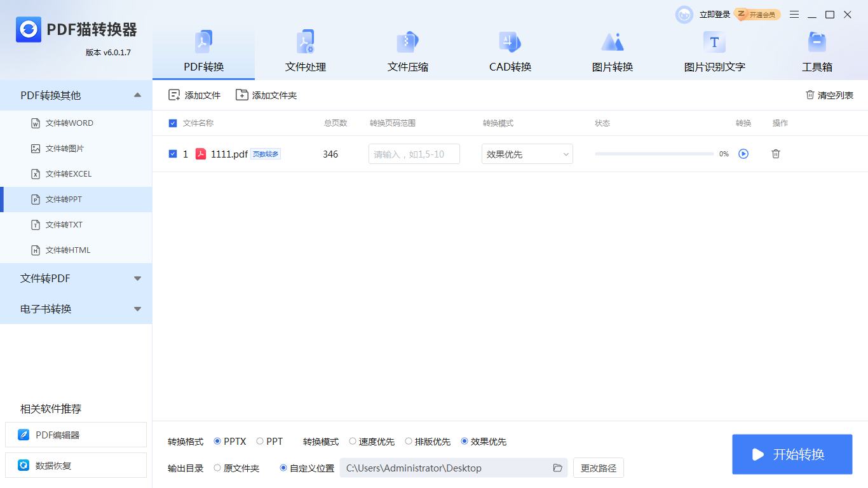
Task: Click the 0% conversion progress bar
Action: point(654,154)
